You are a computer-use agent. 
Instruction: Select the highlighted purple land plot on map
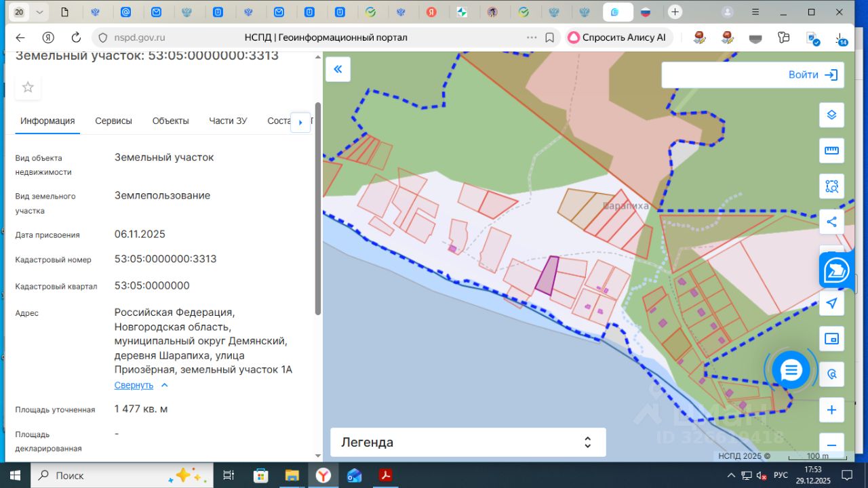pyautogui.click(x=547, y=275)
